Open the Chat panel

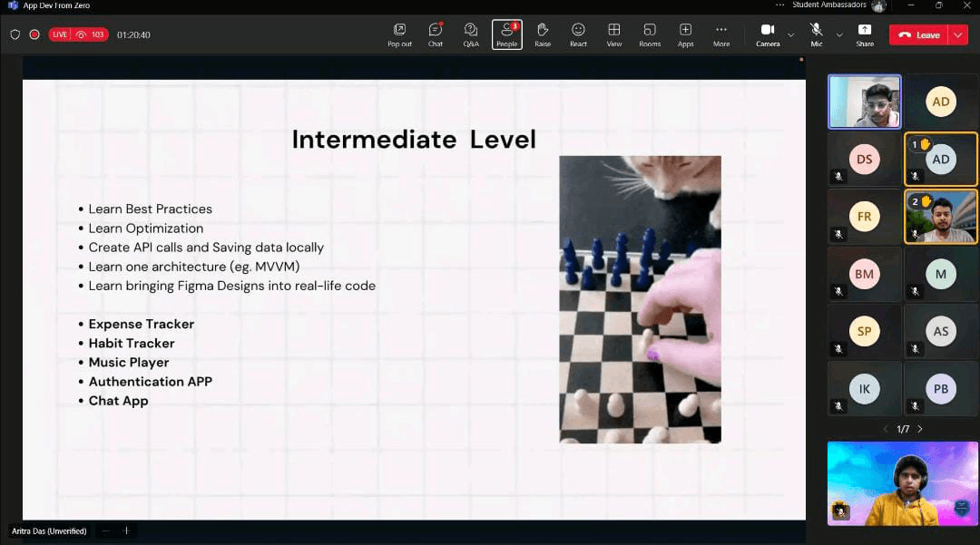tap(435, 34)
